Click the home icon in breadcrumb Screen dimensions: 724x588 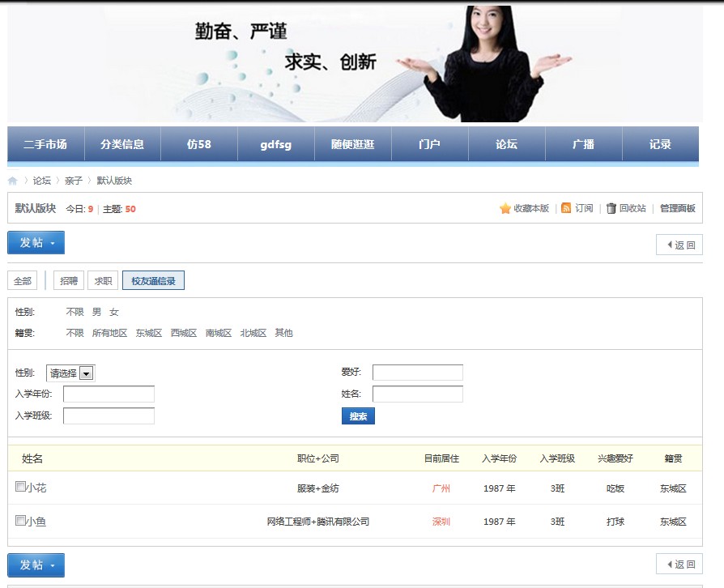pyautogui.click(x=12, y=181)
